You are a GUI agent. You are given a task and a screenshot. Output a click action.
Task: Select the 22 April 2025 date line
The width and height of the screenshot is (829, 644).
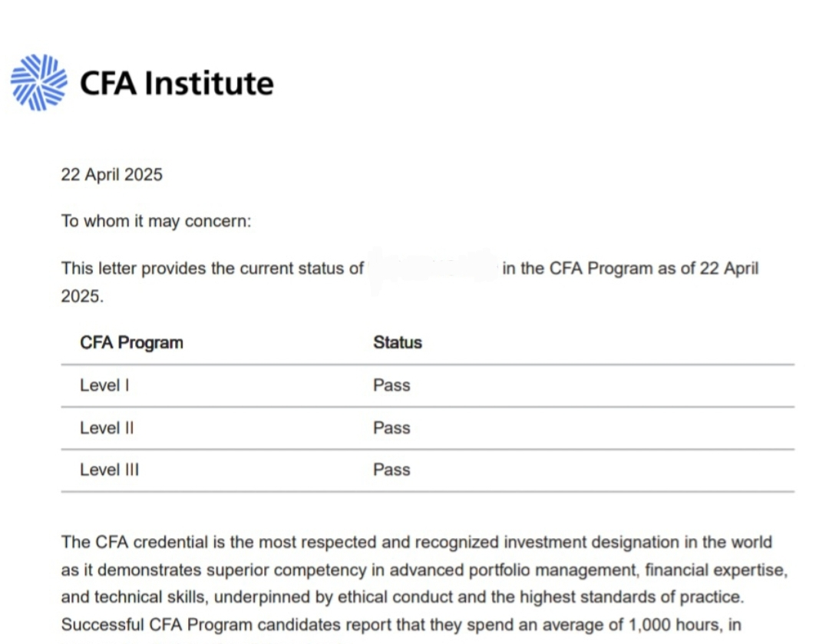click(x=111, y=174)
